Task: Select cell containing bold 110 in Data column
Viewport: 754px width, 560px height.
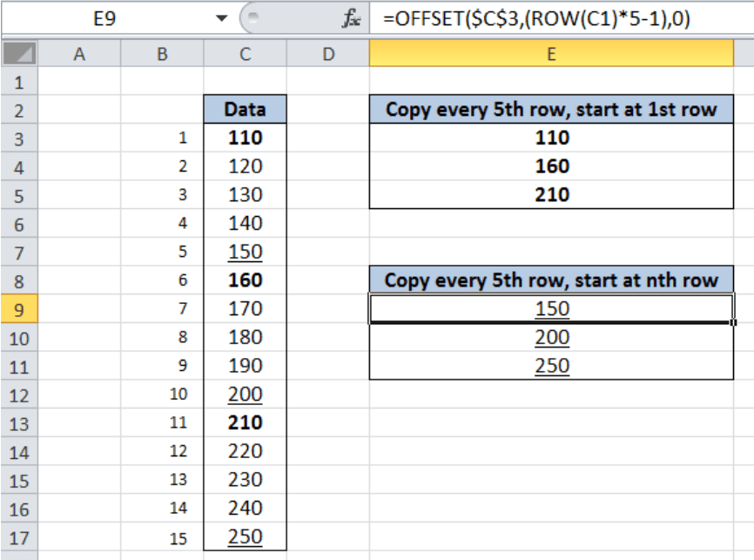Action: [245, 138]
